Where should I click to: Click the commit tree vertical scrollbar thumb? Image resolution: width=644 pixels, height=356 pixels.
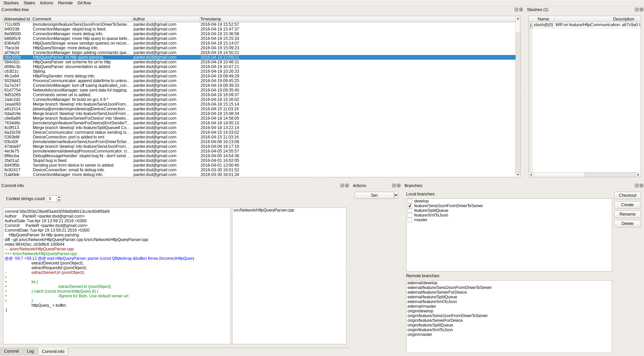pyautogui.click(x=518, y=27)
